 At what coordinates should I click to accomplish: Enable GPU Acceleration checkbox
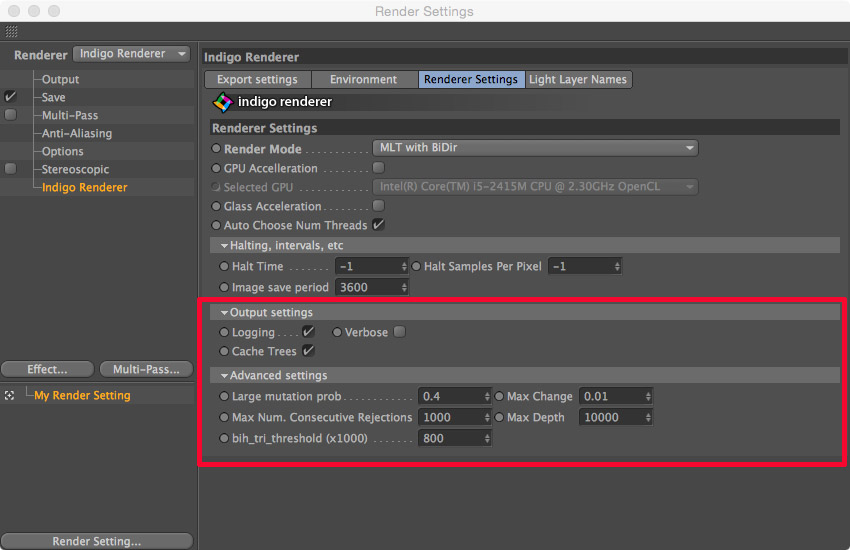tap(378, 167)
